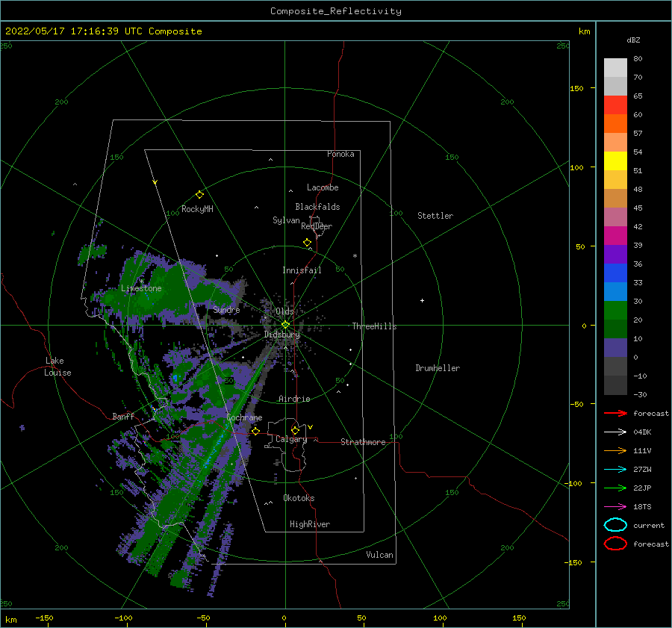Select the bright green 30 dBZ swatch

[x=615, y=311]
